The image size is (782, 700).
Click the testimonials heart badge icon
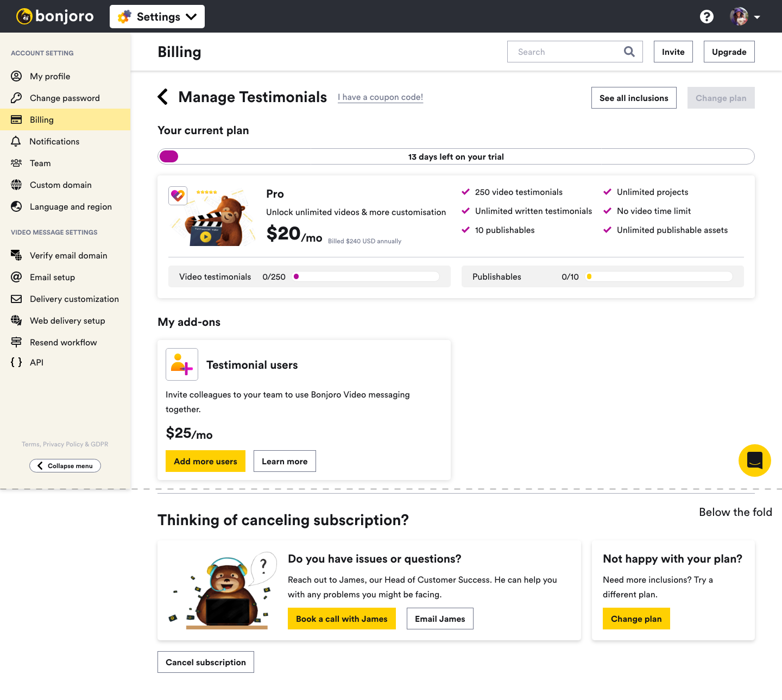point(178,196)
